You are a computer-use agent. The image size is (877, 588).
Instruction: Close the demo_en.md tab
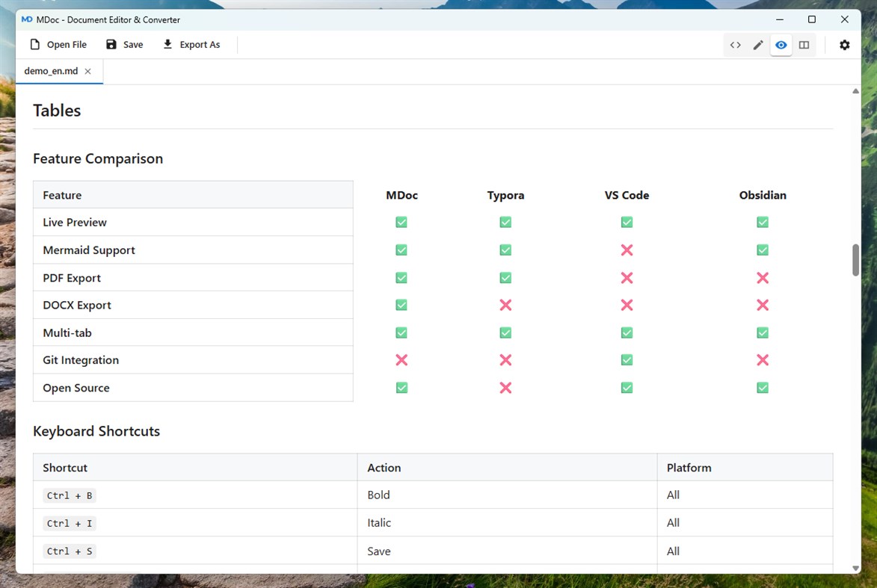tap(87, 71)
